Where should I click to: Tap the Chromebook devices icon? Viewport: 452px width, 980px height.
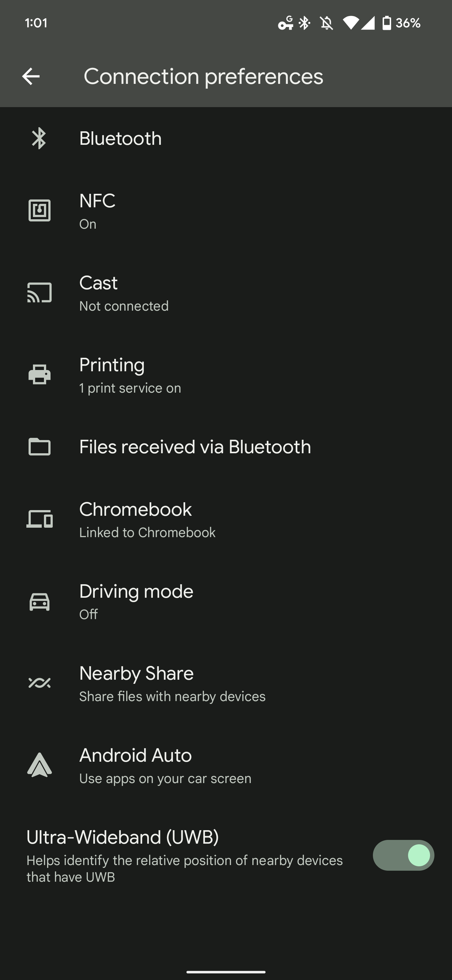40,519
